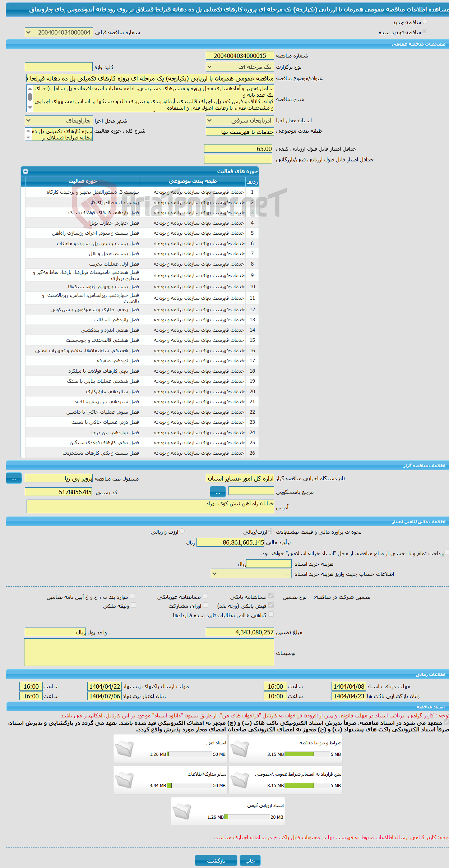Click the زمان اعتبار پیشنهاد date field

pyautogui.click(x=105, y=696)
